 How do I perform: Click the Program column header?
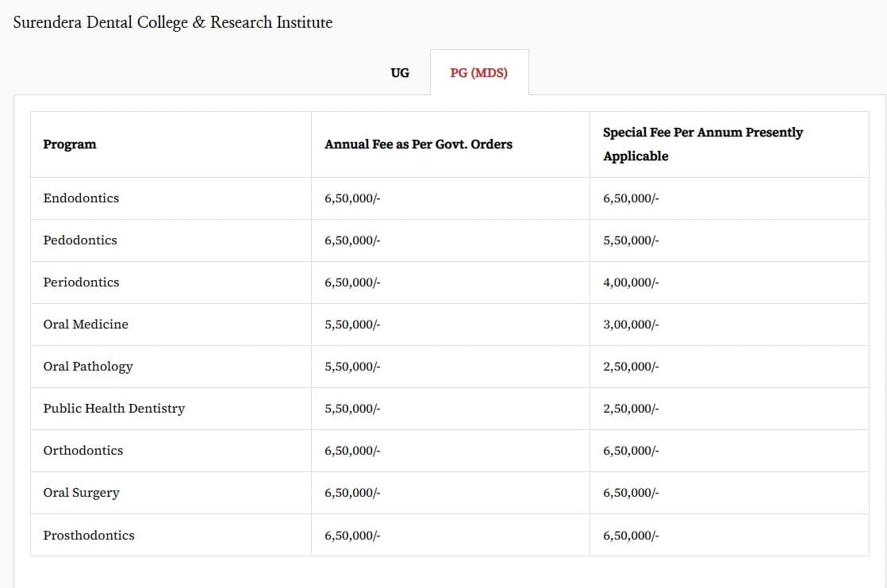pos(70,144)
